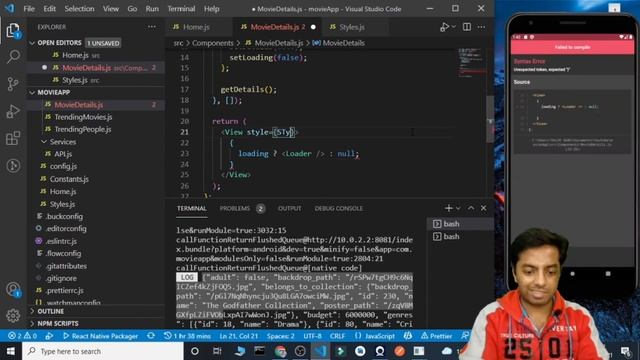Click the Run Code play icon
The height and width of the screenshot is (360, 640).
coord(444,27)
